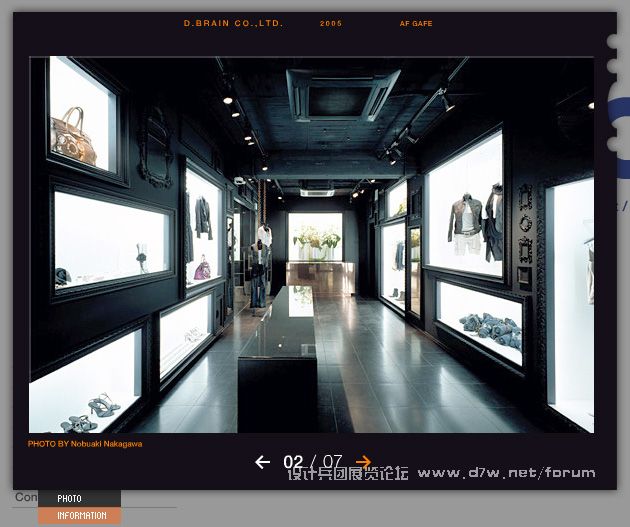Select the 2005 year label

(x=331, y=23)
